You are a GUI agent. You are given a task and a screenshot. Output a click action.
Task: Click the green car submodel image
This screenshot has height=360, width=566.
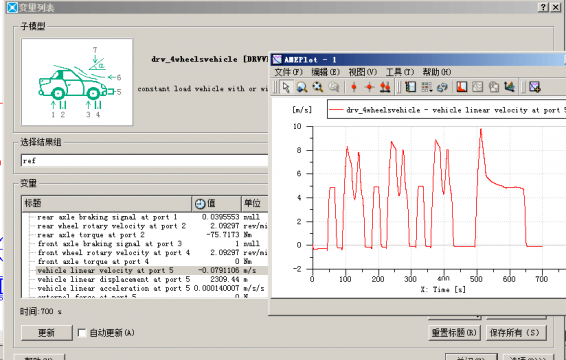tap(77, 82)
